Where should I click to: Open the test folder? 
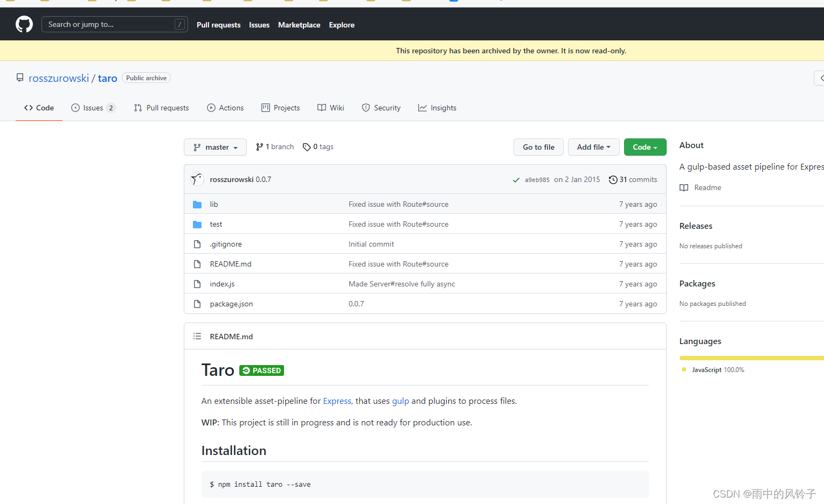[216, 224]
